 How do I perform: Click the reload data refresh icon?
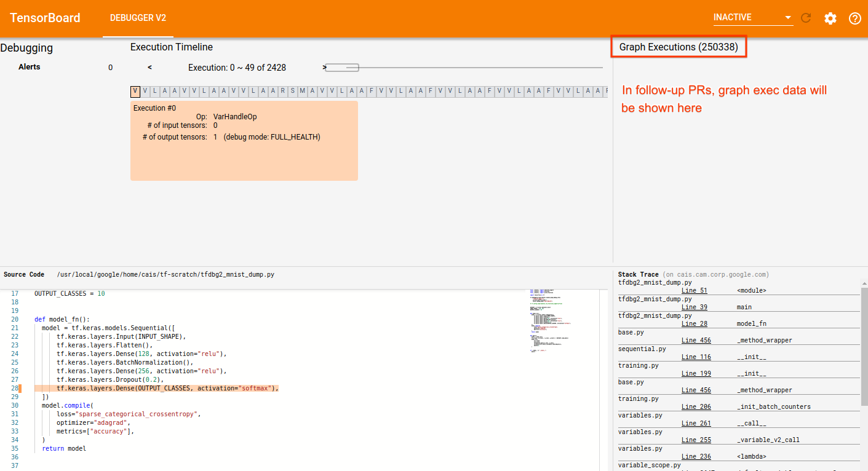(806, 18)
